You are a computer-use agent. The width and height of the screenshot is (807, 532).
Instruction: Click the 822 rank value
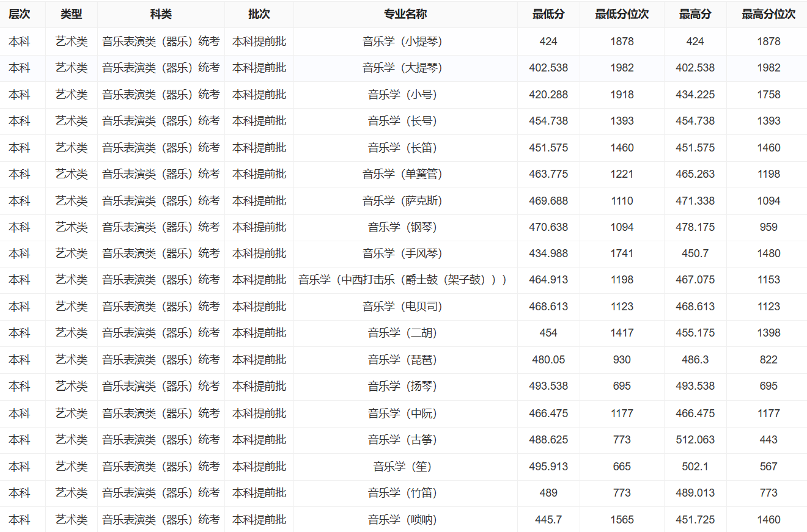[768, 360]
